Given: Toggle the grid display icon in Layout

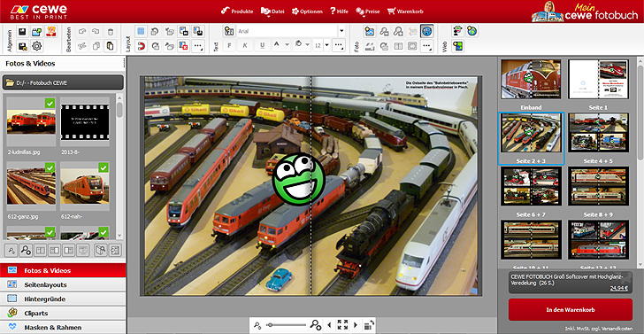Looking at the screenshot, I should coord(141,31).
